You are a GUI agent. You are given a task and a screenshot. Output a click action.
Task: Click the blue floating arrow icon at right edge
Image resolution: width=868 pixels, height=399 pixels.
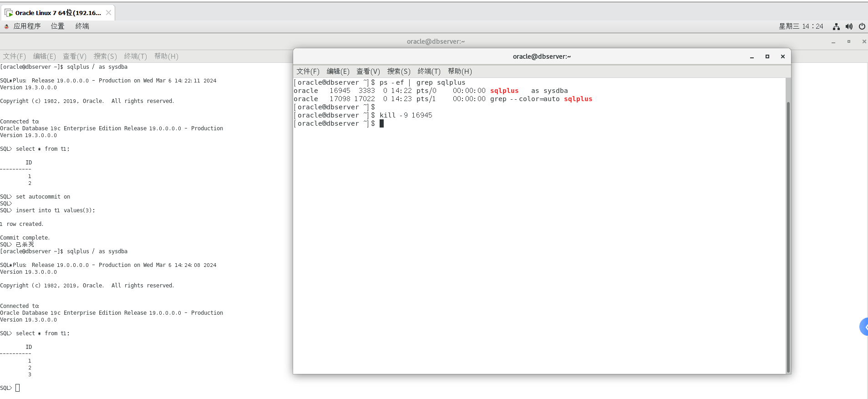point(864,327)
